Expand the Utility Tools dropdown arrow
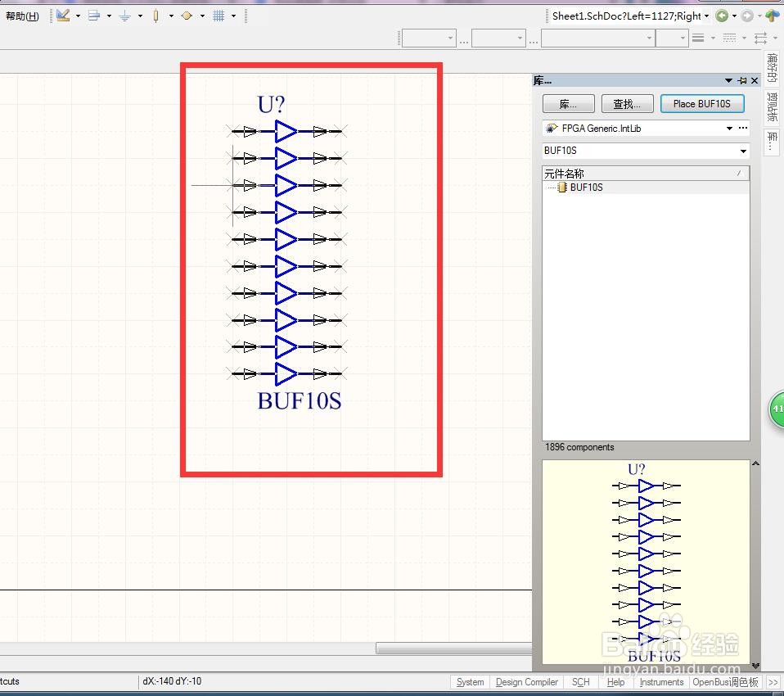Viewport: 784px width, 696px height. tap(78, 16)
